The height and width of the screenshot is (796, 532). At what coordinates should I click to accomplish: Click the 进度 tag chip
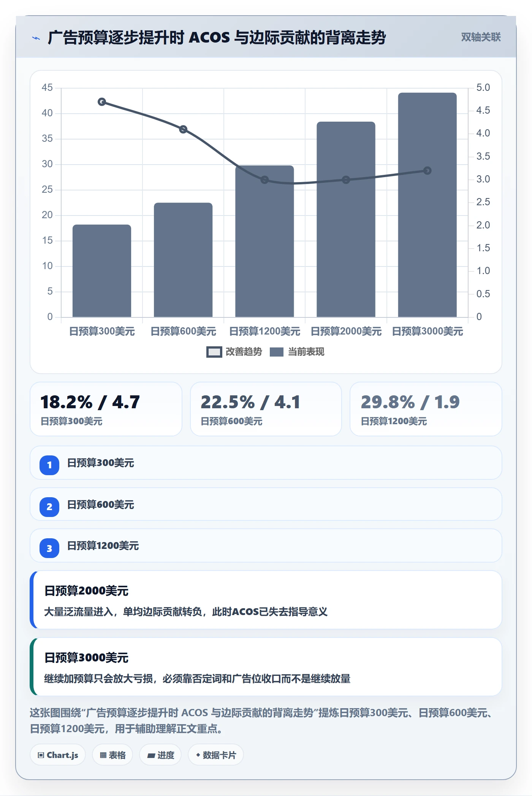(x=160, y=755)
